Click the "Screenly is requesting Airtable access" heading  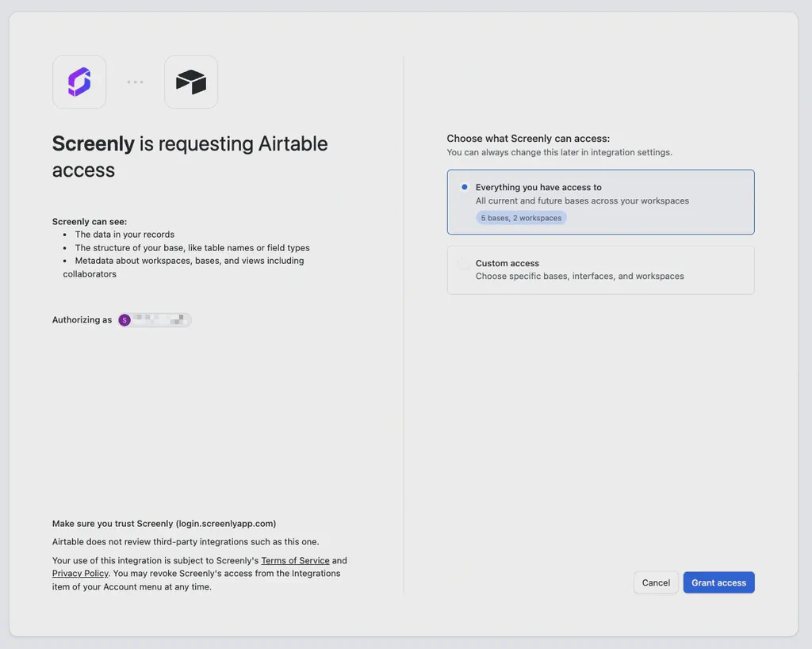click(x=190, y=157)
